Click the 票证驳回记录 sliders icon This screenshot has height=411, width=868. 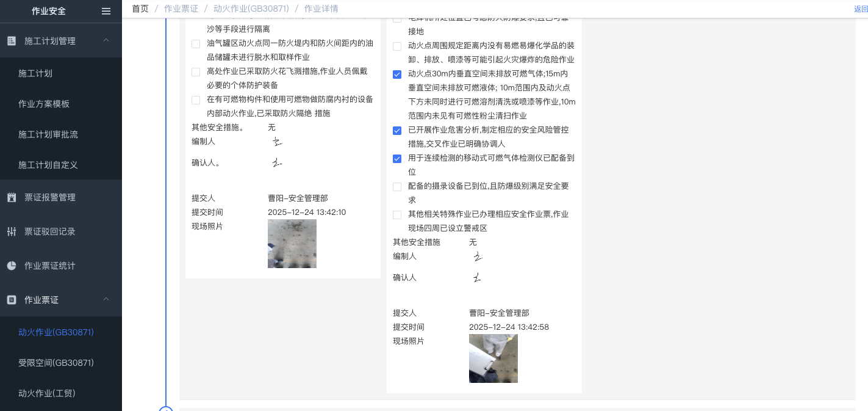pos(12,231)
